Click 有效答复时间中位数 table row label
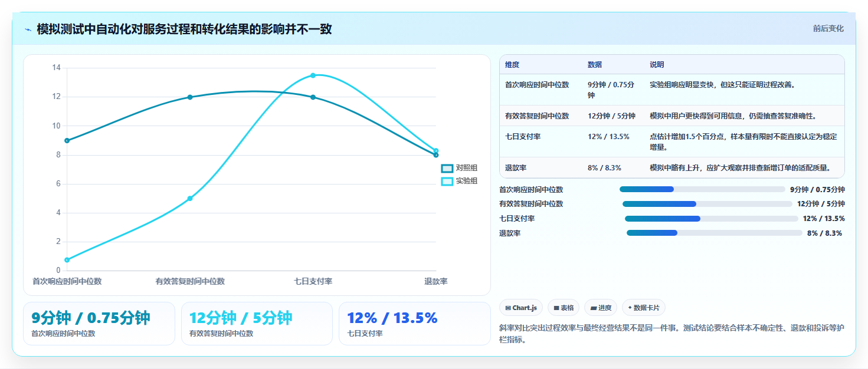 [537, 116]
